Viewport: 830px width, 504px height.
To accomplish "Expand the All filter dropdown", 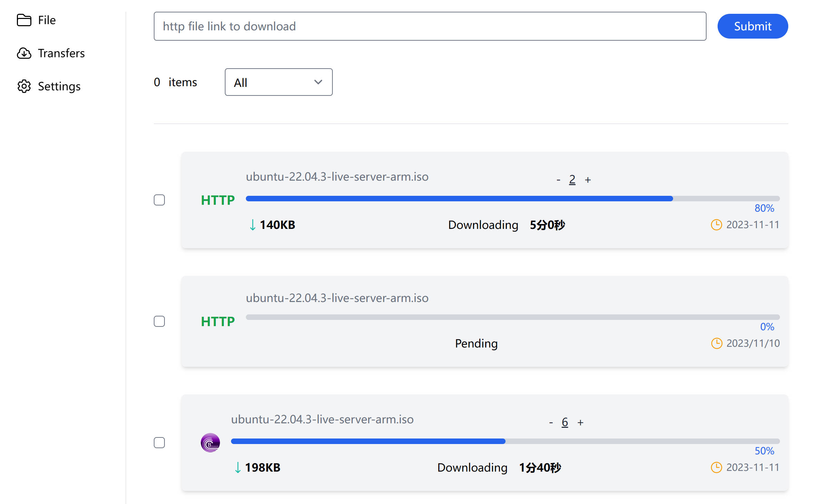I will [278, 82].
